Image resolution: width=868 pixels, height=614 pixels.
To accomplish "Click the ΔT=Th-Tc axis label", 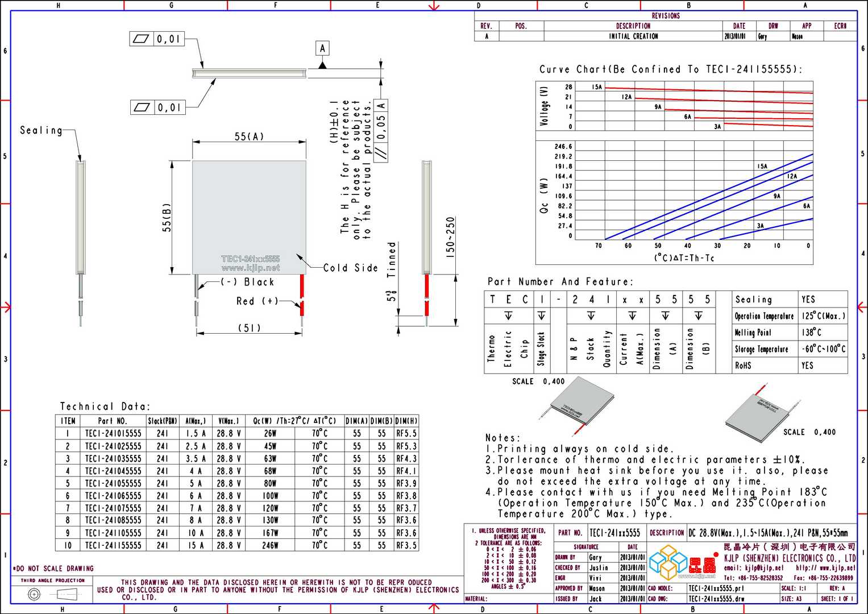I will click(684, 258).
